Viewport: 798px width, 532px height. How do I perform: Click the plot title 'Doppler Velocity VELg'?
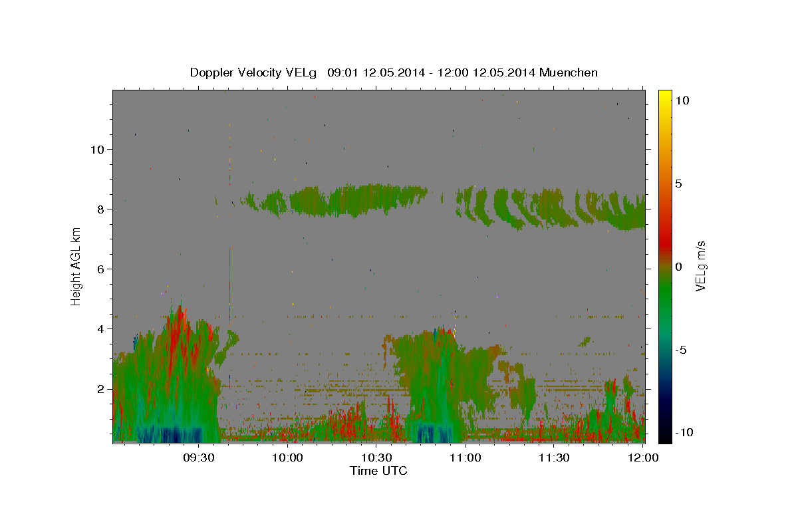click(254, 72)
